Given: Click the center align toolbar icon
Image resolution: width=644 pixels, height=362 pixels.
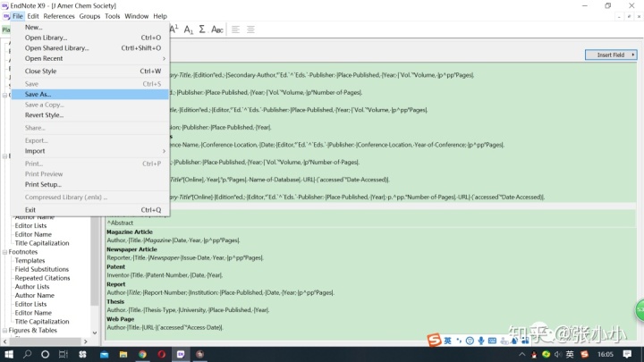Looking at the screenshot, I should (250, 29).
